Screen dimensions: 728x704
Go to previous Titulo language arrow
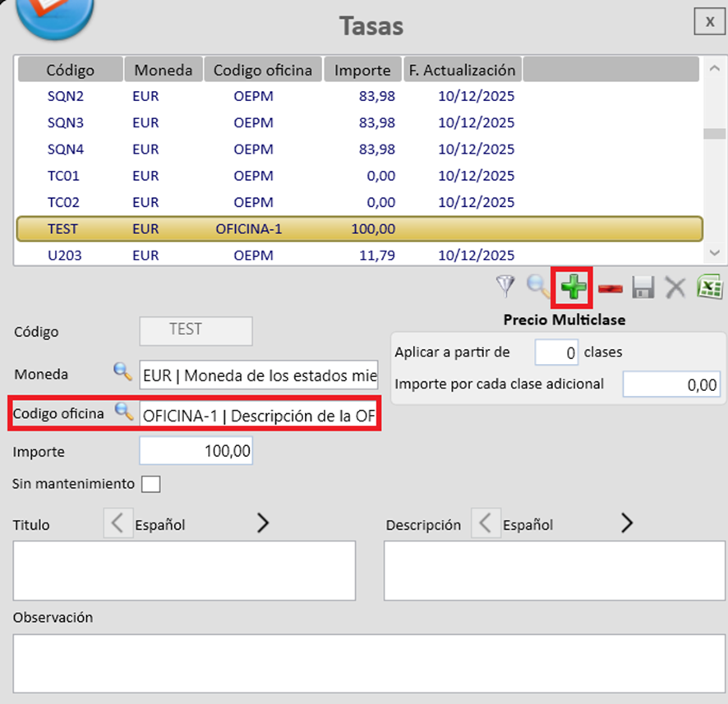[x=118, y=523]
